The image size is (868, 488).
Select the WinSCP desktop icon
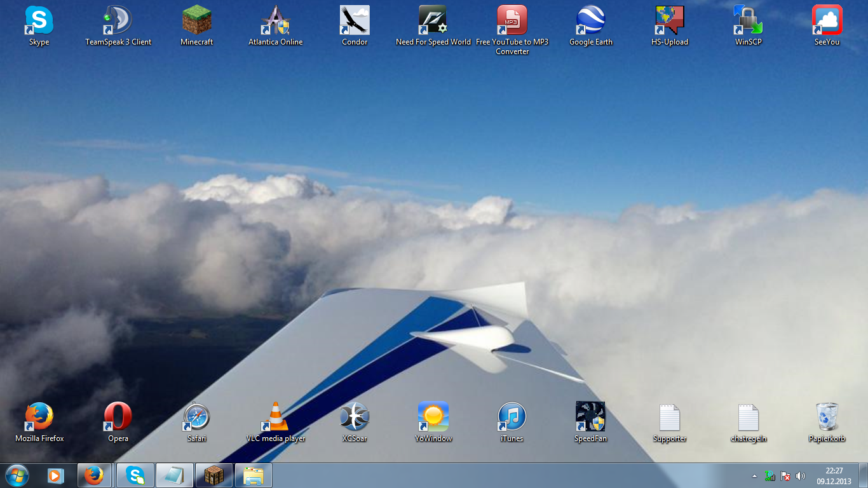(748, 21)
